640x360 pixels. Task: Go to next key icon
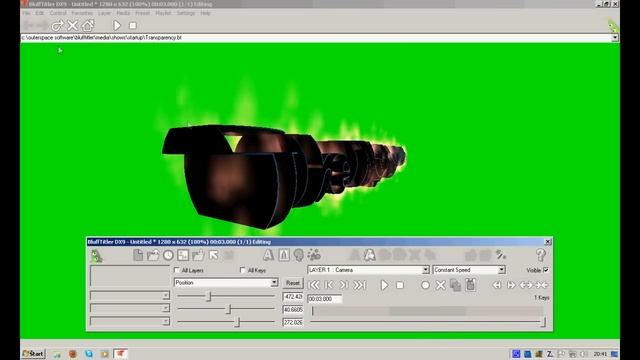(344, 285)
